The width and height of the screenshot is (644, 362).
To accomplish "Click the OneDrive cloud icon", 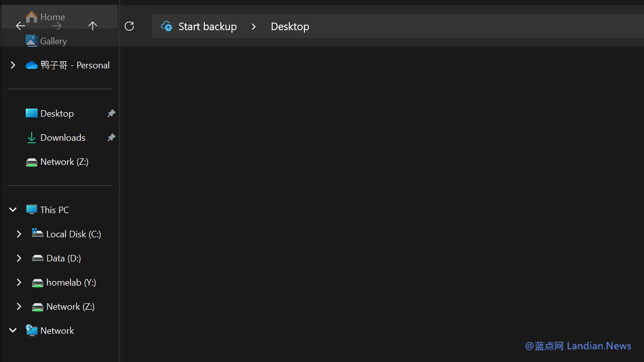I will tap(32, 65).
